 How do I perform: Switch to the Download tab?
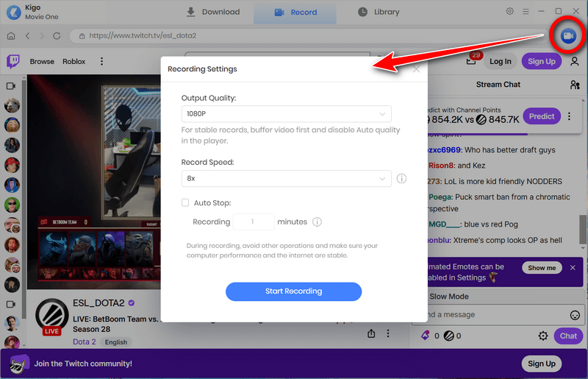click(212, 12)
